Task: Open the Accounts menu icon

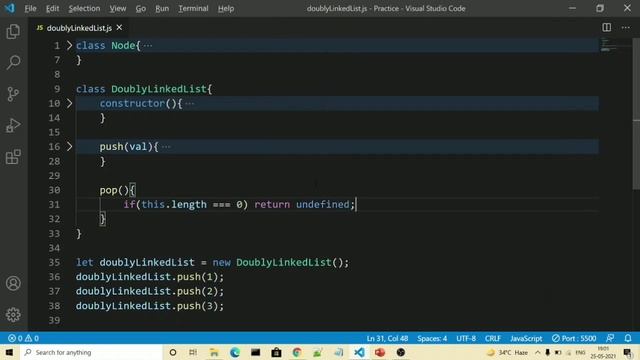Action: point(13,283)
